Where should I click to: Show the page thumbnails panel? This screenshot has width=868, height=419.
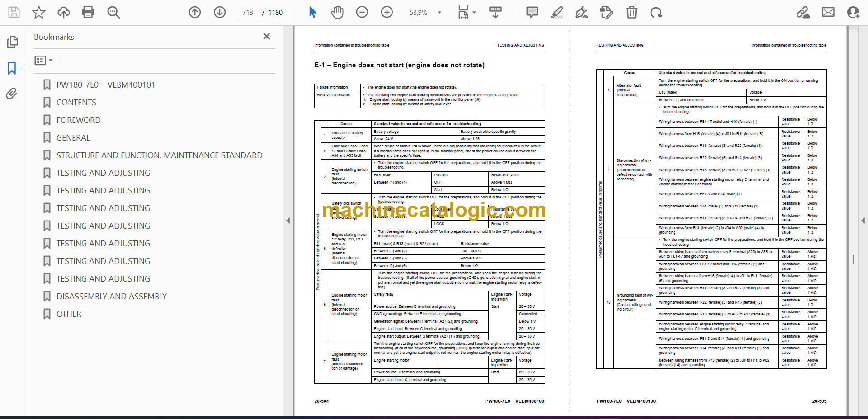point(12,42)
